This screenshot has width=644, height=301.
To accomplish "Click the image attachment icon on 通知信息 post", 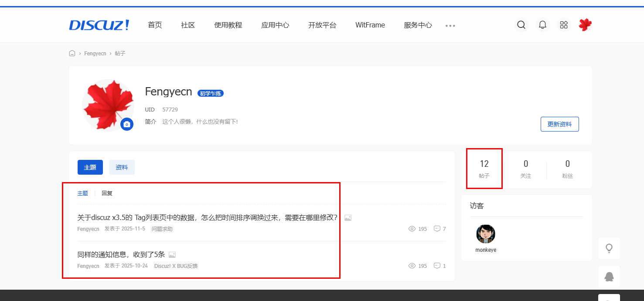I will pos(172,254).
